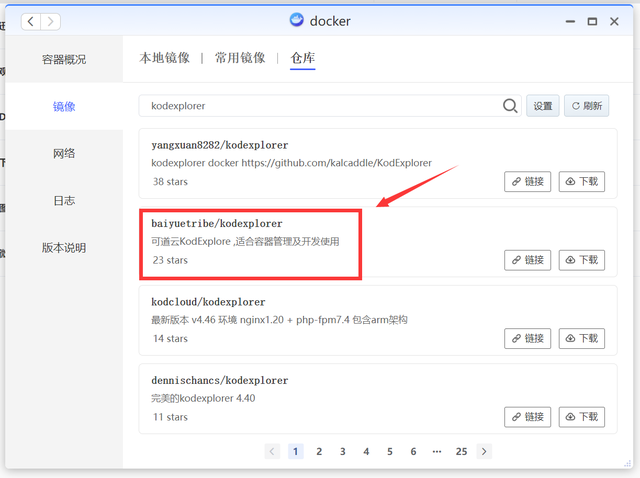Maximize the docker window
This screenshot has height=478, width=640.
(592, 22)
